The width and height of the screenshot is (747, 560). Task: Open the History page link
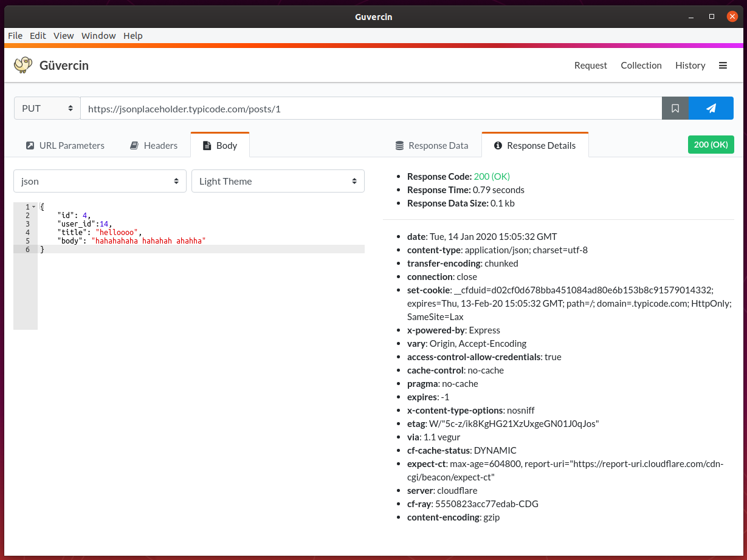tap(690, 65)
